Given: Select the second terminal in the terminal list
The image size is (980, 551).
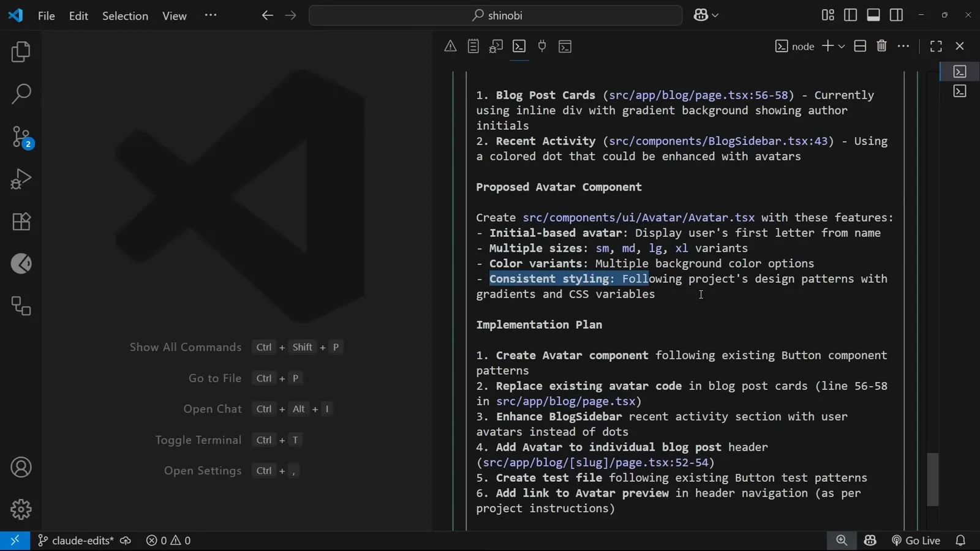Looking at the screenshot, I should 960,92.
